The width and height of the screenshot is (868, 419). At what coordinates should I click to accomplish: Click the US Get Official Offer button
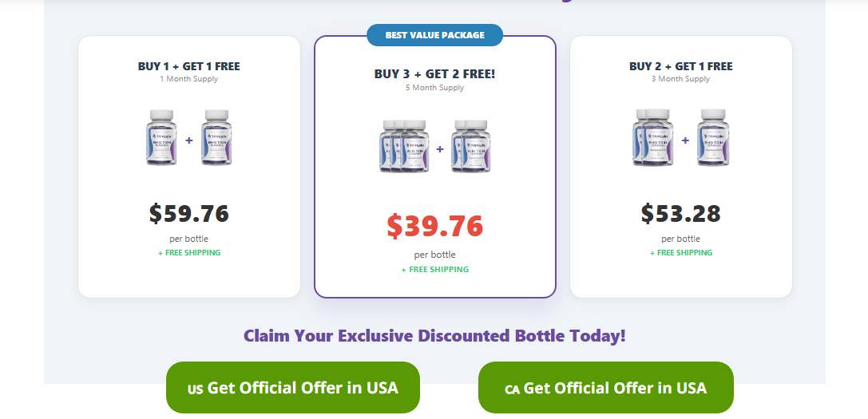click(292, 388)
